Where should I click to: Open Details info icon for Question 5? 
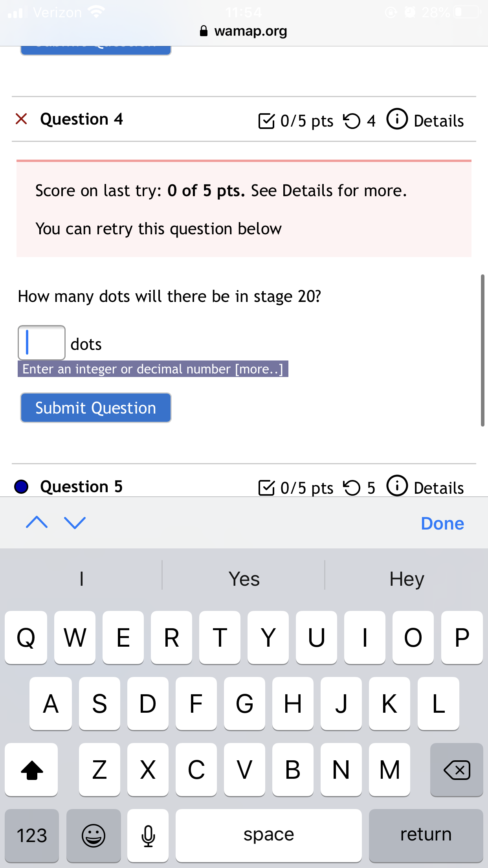pos(397,486)
